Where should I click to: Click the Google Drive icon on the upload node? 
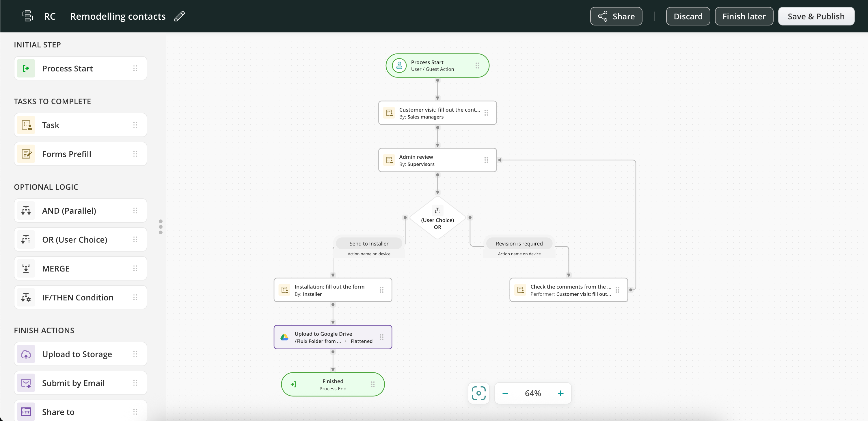(x=284, y=337)
